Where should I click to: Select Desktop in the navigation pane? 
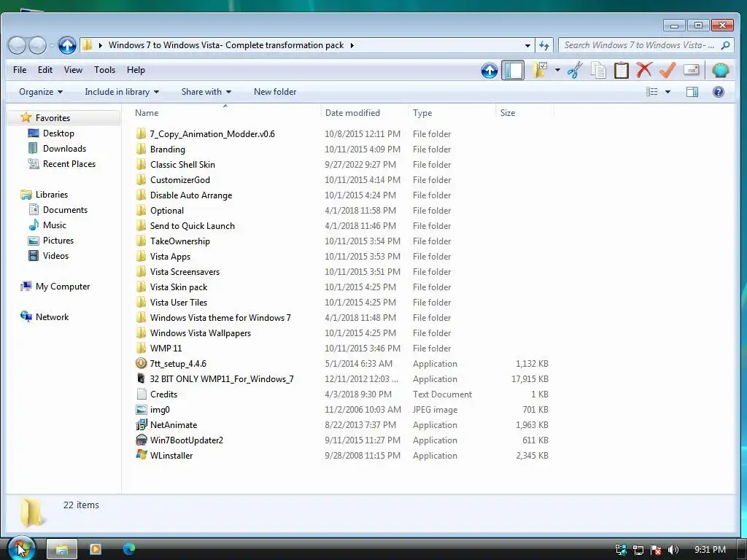(58, 133)
